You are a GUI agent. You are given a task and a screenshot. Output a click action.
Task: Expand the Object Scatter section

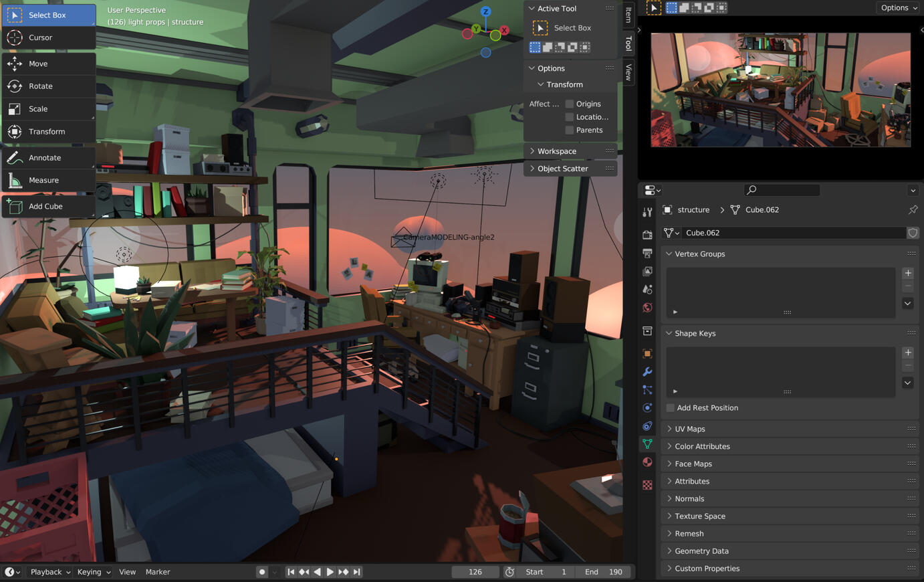pos(562,169)
